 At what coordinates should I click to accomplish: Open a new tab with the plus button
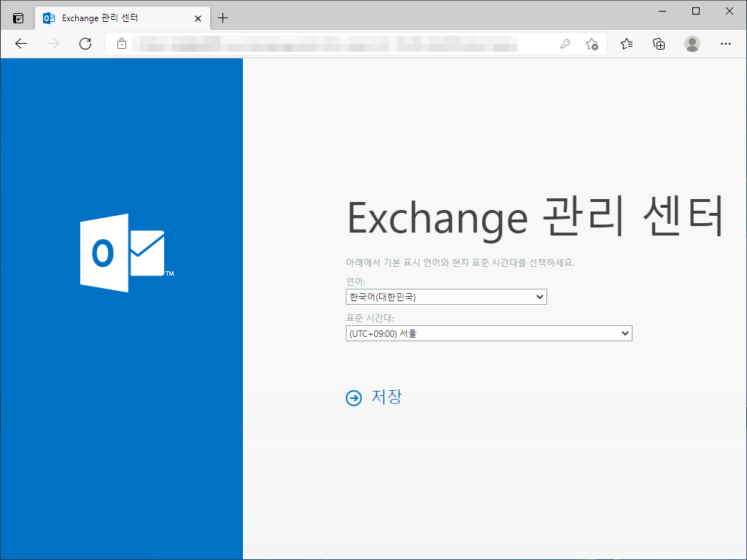tap(222, 18)
